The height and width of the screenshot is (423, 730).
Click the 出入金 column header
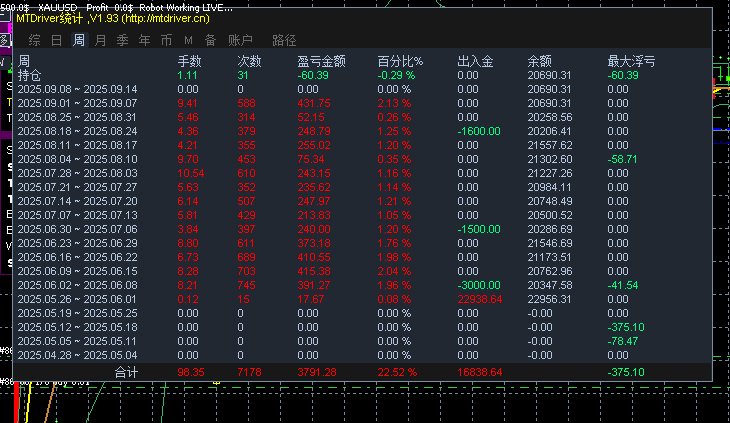475,61
